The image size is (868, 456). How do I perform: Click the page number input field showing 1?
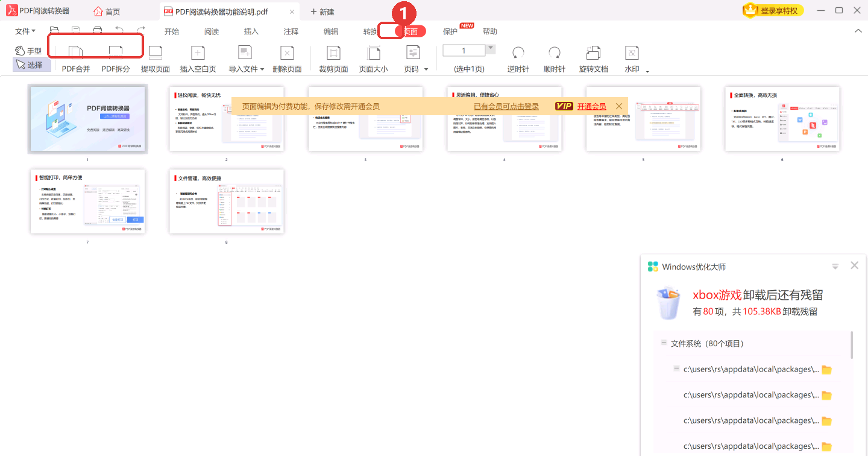pos(464,51)
